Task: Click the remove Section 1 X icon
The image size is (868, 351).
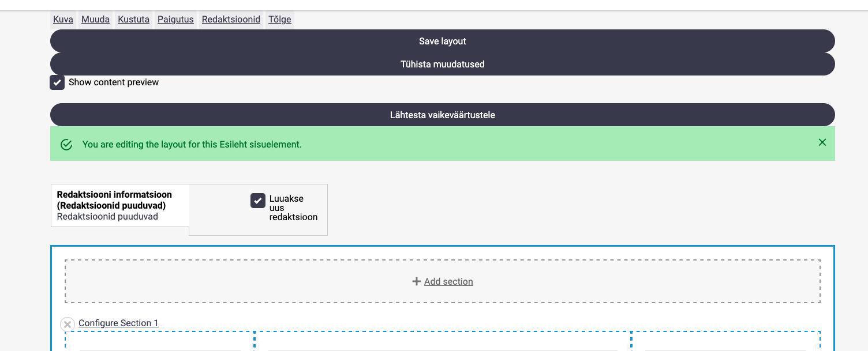Action: 68,324
